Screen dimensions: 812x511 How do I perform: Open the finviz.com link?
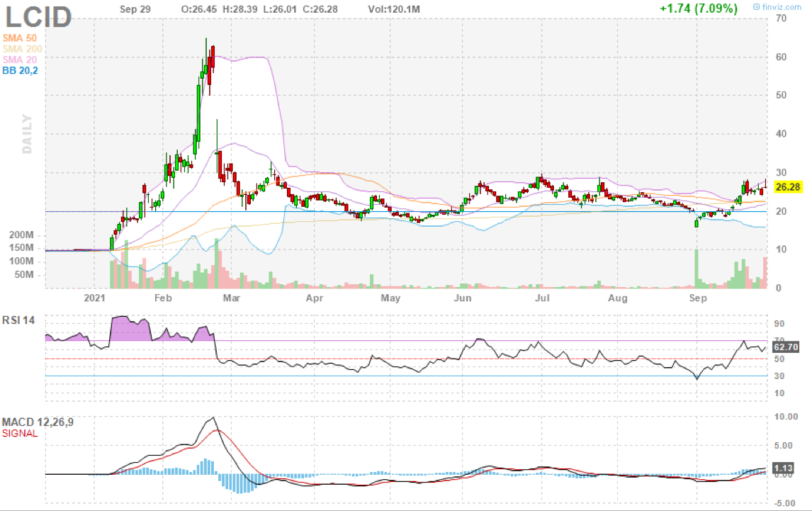click(777, 7)
